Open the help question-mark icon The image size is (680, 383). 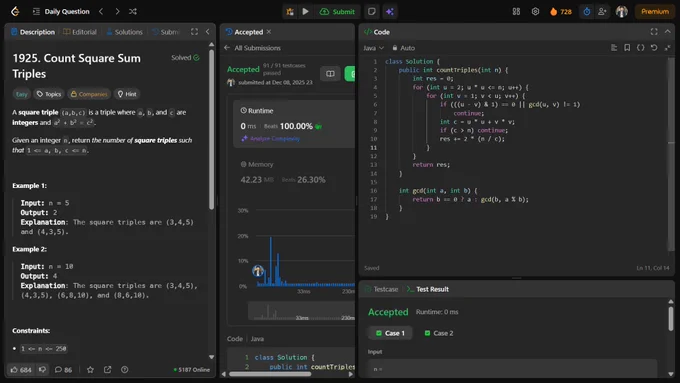[124, 370]
